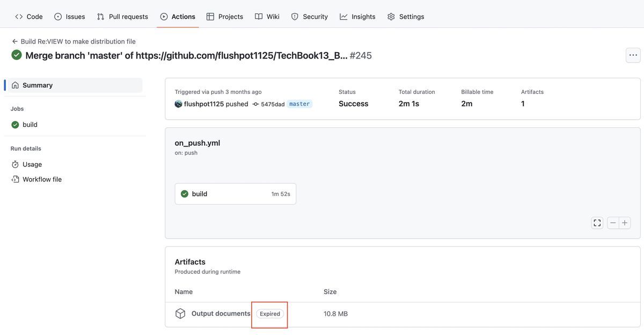
Task: Open flushpot1125 user profile link
Action: (x=204, y=104)
